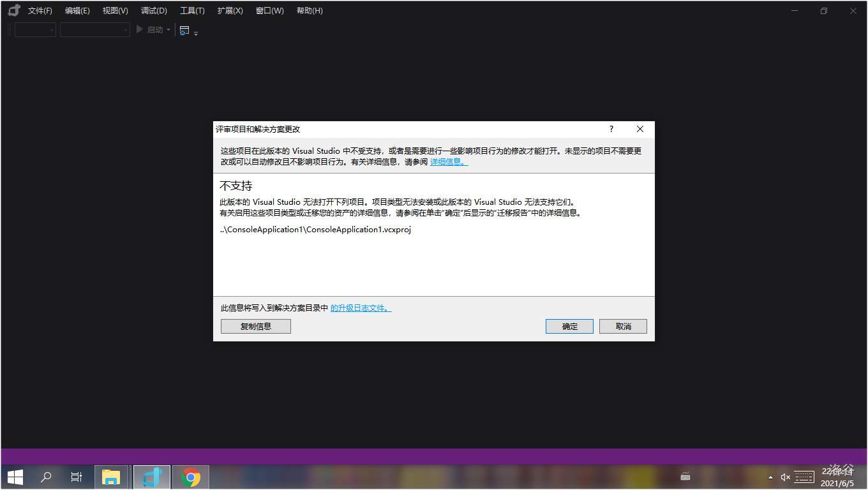Open Task View on taskbar
Viewport: 868px width, 490px height.
click(x=77, y=477)
